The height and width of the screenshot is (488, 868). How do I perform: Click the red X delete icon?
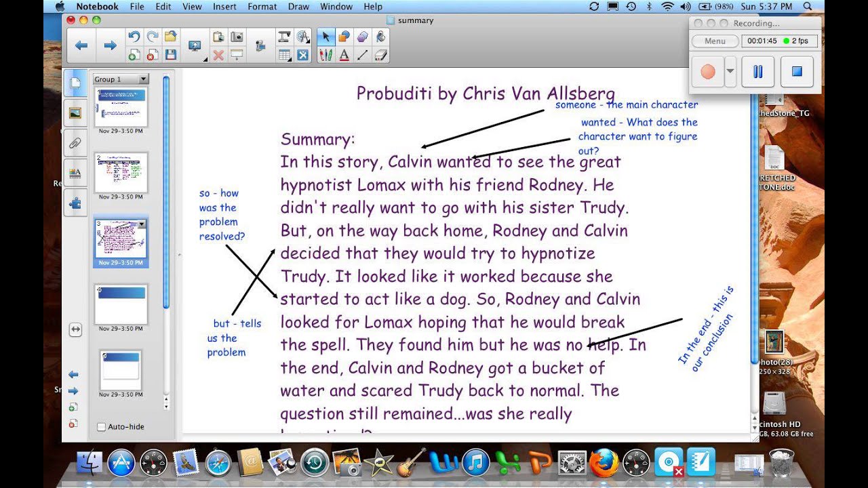click(x=218, y=55)
